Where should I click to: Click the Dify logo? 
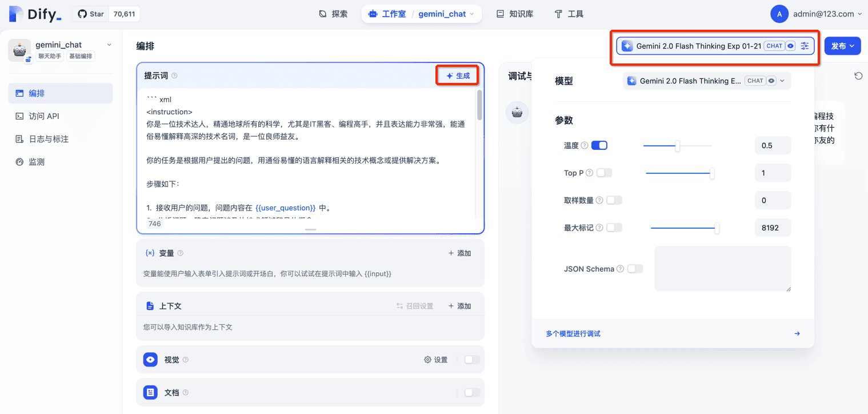click(35, 14)
